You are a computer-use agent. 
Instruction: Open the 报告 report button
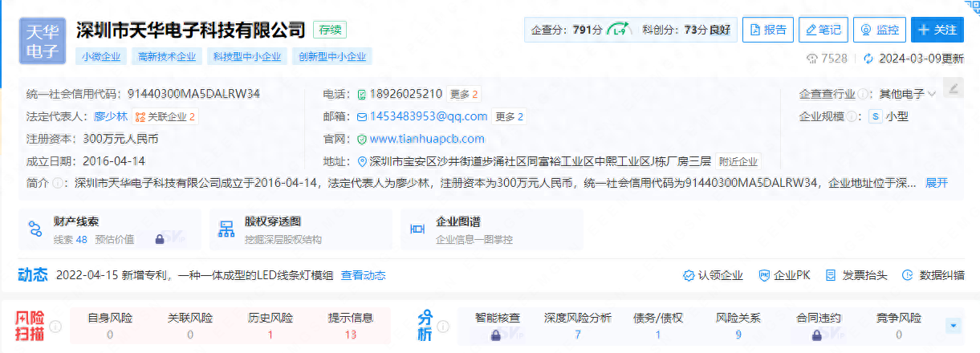[767, 30]
